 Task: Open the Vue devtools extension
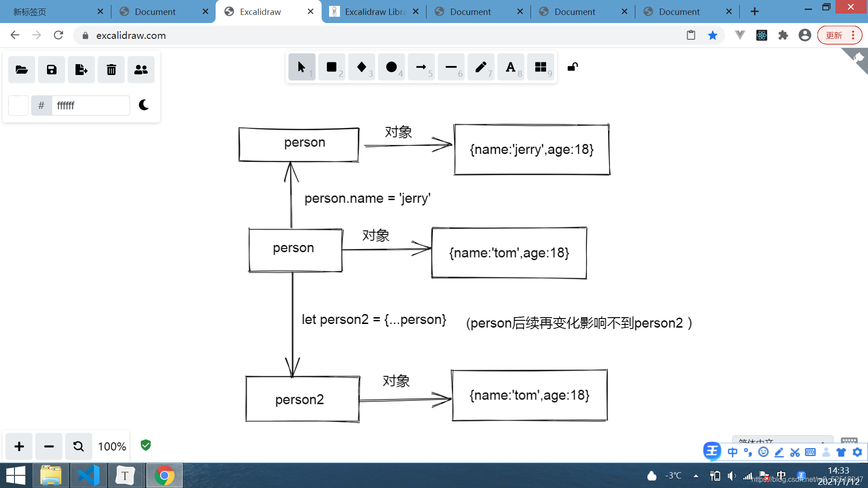(x=740, y=35)
